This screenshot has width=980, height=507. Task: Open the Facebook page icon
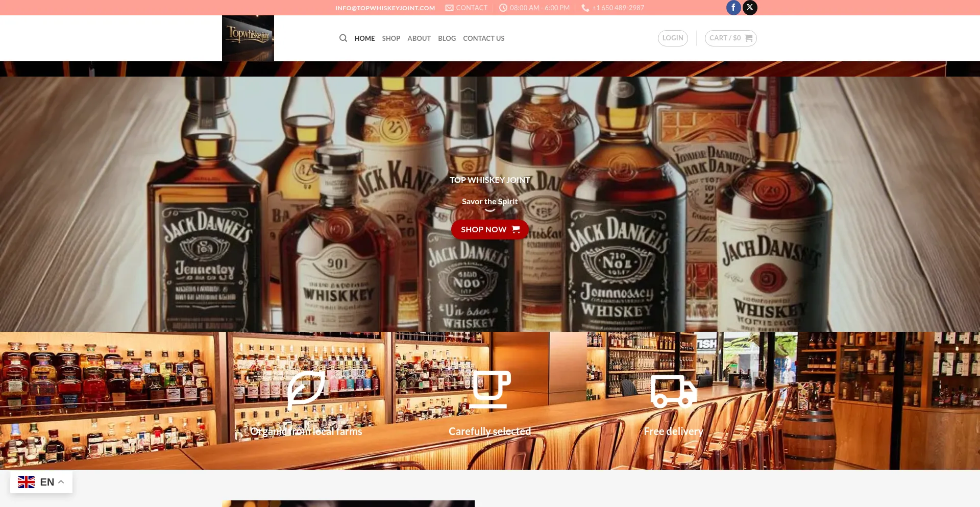[733, 8]
